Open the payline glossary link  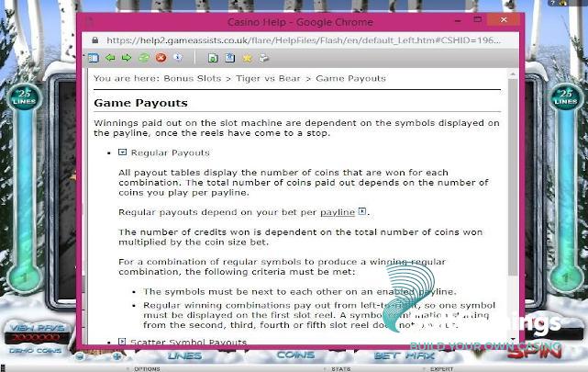[337, 212]
